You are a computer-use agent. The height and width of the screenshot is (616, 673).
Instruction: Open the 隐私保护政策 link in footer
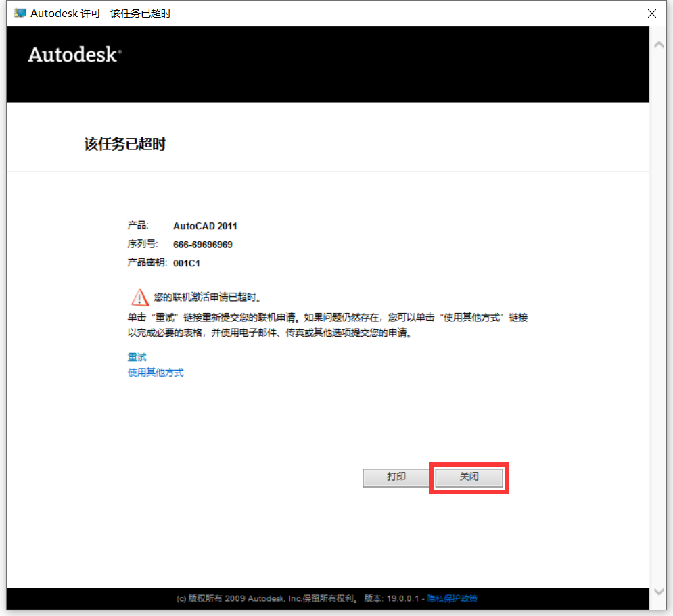point(452,598)
